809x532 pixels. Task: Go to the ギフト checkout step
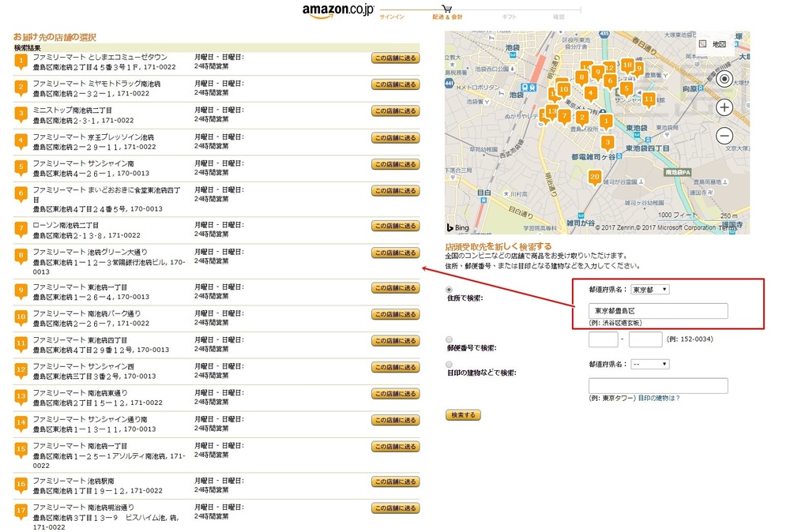pos(509,17)
